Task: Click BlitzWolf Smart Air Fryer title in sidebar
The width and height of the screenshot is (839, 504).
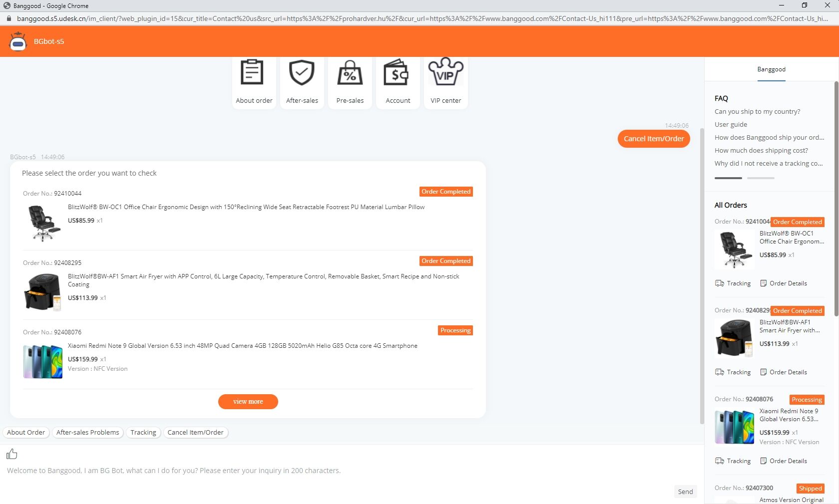Action: [x=790, y=326]
